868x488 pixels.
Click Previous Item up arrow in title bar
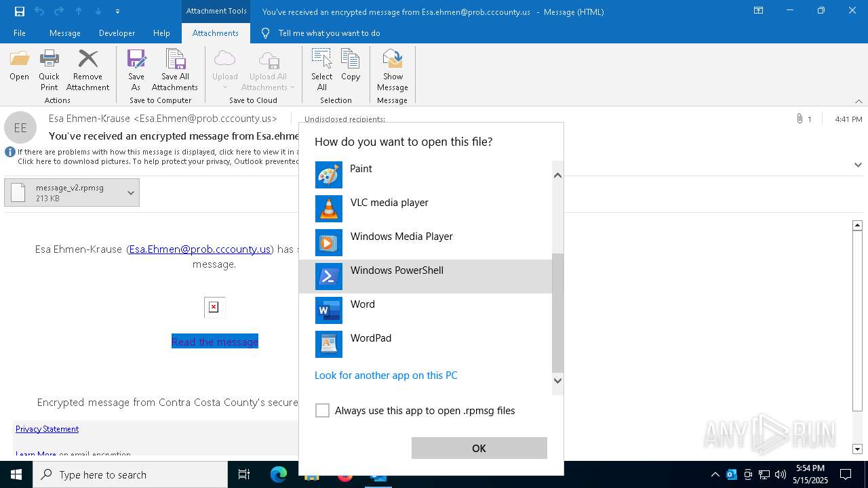(x=79, y=12)
